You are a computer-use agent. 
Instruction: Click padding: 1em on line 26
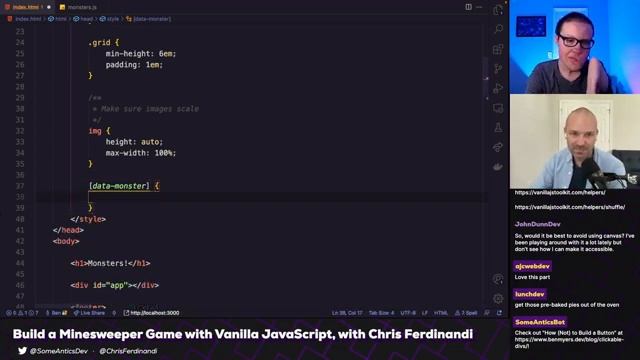pos(134,64)
